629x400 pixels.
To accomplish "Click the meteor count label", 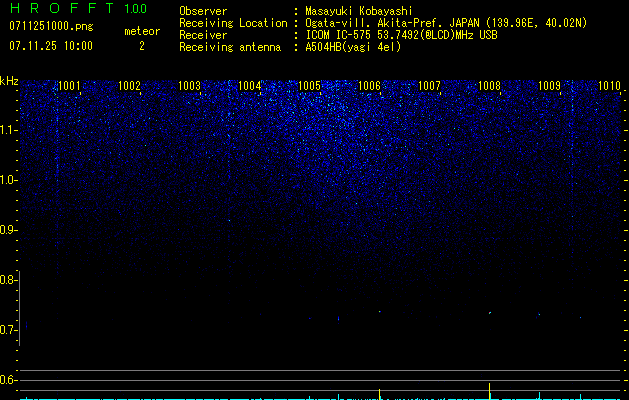I will 142,31.
